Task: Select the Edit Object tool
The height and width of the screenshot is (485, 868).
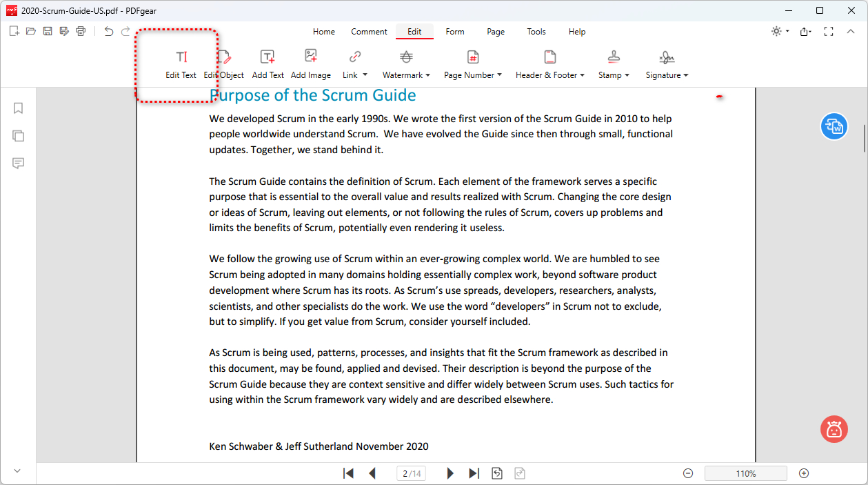Action: pos(224,65)
